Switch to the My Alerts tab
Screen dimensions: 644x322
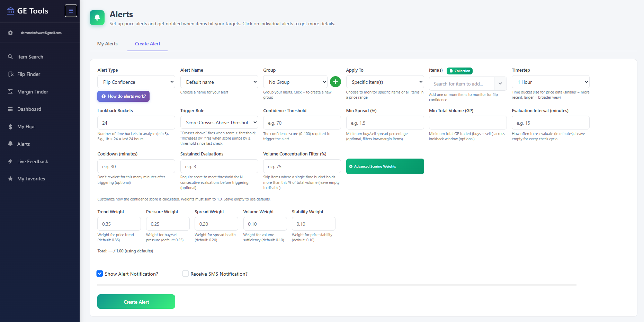(107, 44)
